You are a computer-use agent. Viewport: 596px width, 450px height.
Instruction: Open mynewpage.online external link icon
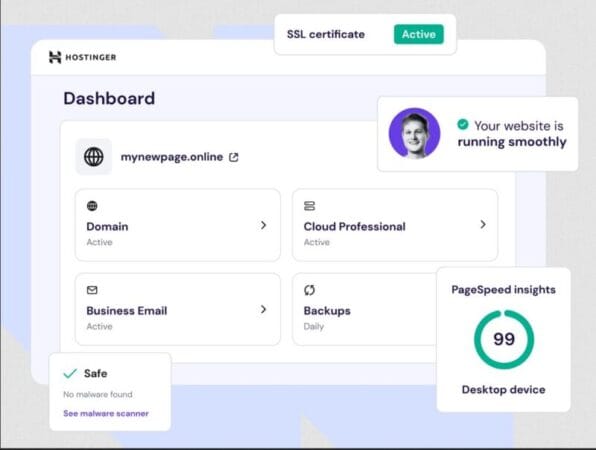coord(234,157)
